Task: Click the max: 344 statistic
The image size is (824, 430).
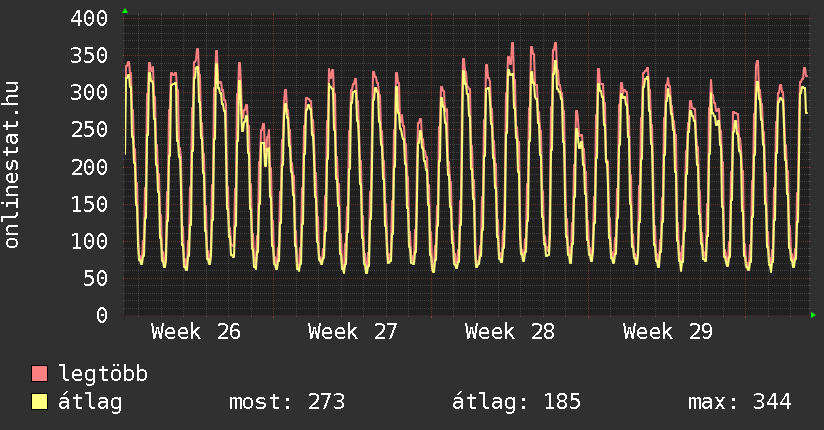Action: pos(740,402)
